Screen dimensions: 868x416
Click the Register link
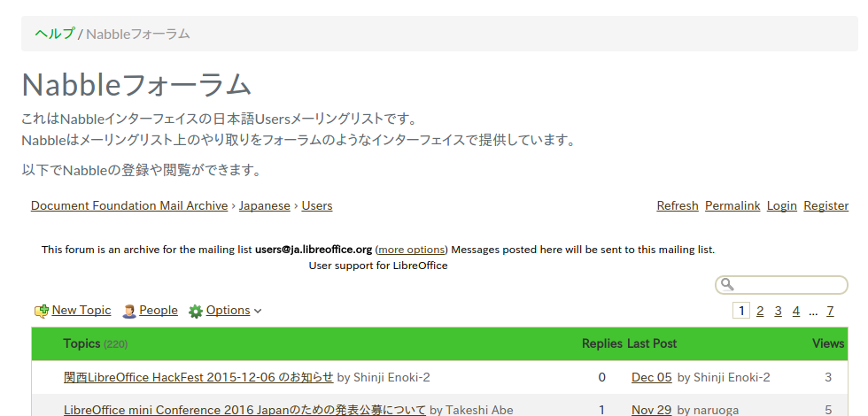825,205
